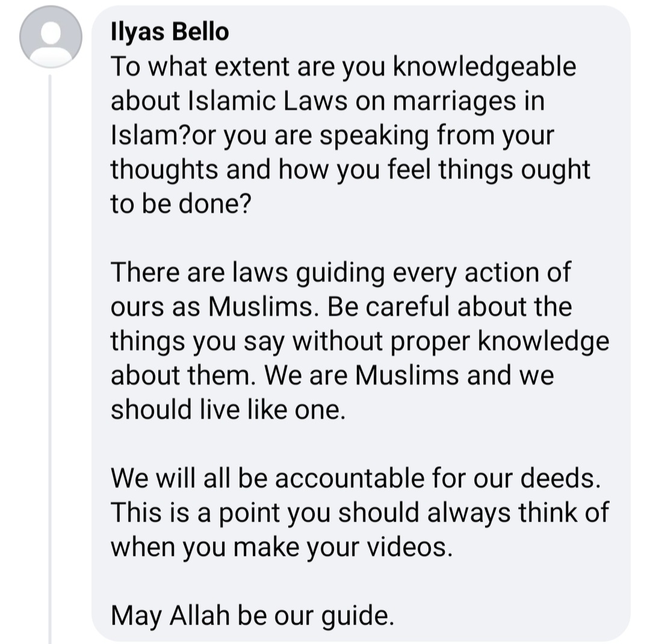Click the phrase "We are Muslims and we"

click(409, 375)
